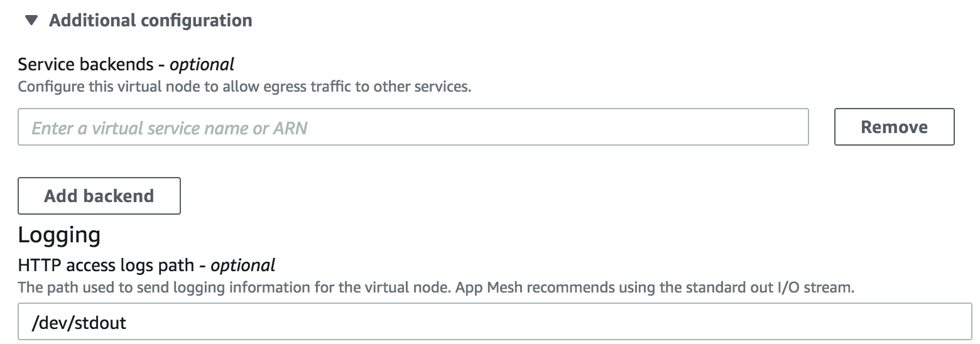The width and height of the screenshot is (980, 344).
Task: Collapse the Additional configuration triangle arrow
Action: tap(31, 21)
